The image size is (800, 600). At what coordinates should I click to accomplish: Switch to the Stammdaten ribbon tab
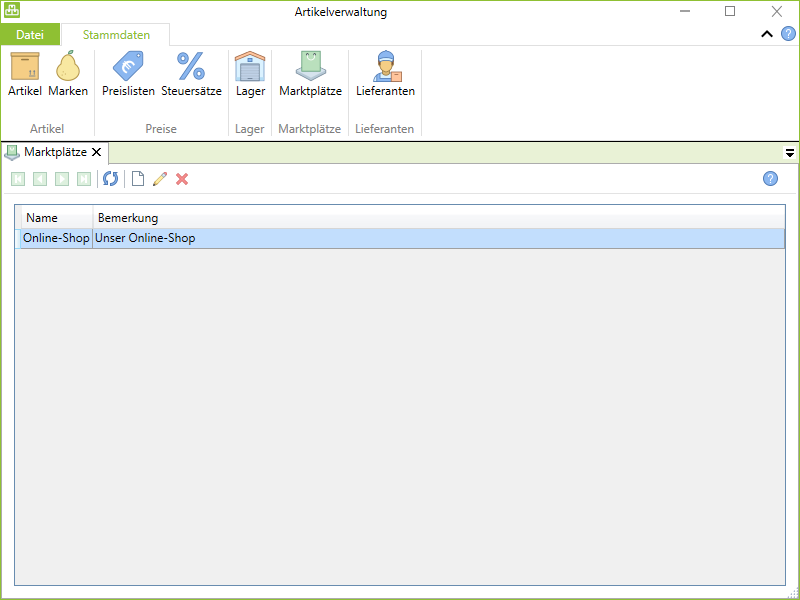(x=116, y=35)
